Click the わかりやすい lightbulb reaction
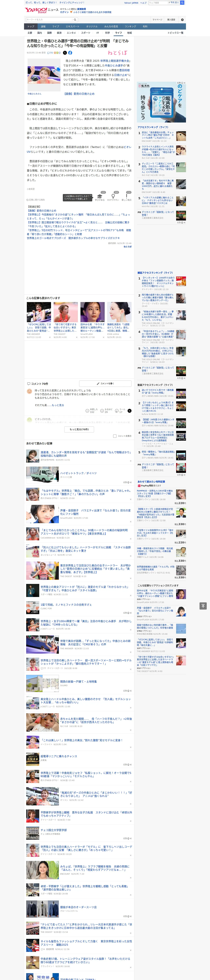This screenshot has width=210, height=980. pyautogui.click(x=113, y=197)
